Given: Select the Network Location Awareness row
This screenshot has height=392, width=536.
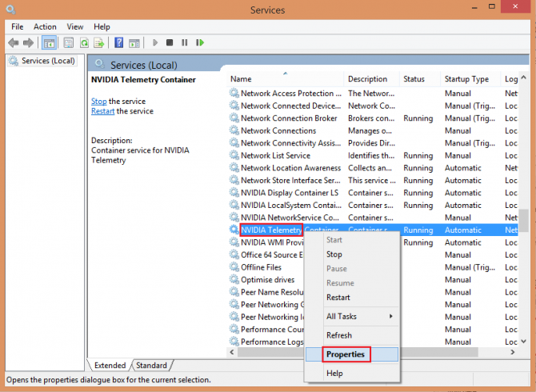Looking at the screenshot, I should click(x=373, y=168).
